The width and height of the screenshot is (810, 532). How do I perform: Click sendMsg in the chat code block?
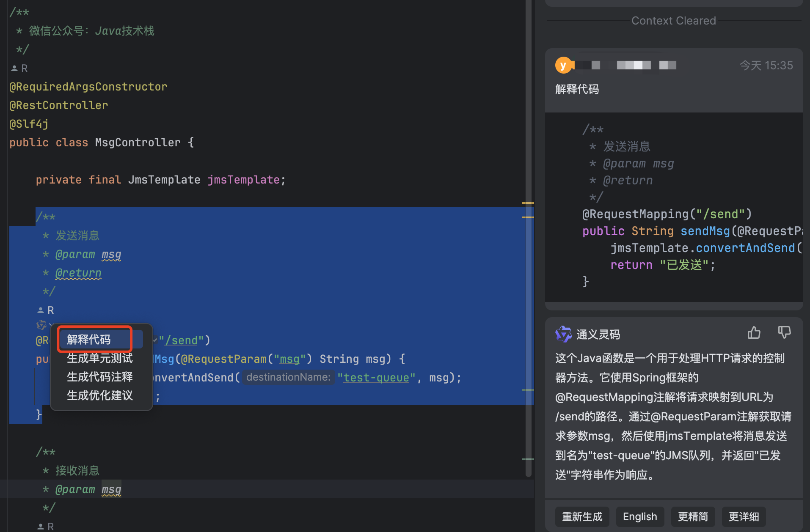(x=705, y=231)
